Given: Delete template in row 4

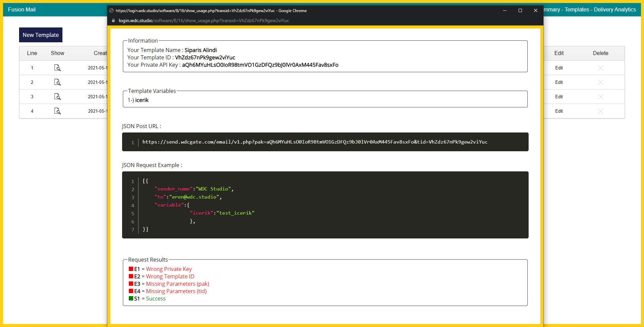Looking at the screenshot, I should (600, 111).
